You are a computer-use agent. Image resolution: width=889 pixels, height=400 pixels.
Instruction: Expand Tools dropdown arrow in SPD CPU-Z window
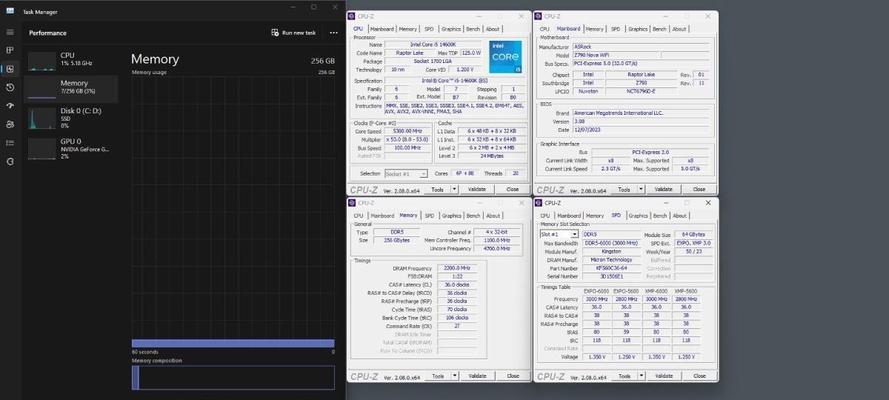(641, 376)
